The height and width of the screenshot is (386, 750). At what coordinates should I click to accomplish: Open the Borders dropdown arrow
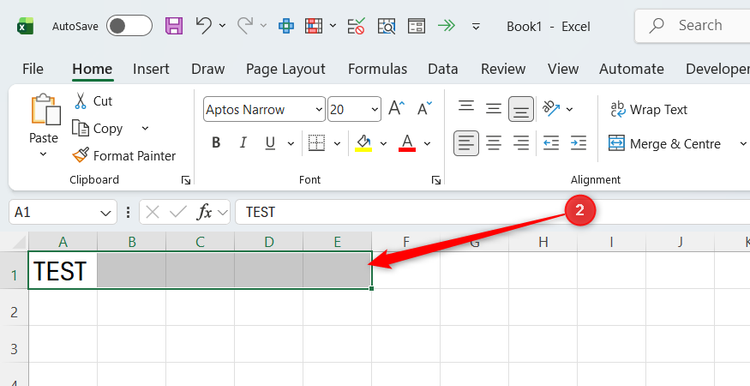coord(337,143)
